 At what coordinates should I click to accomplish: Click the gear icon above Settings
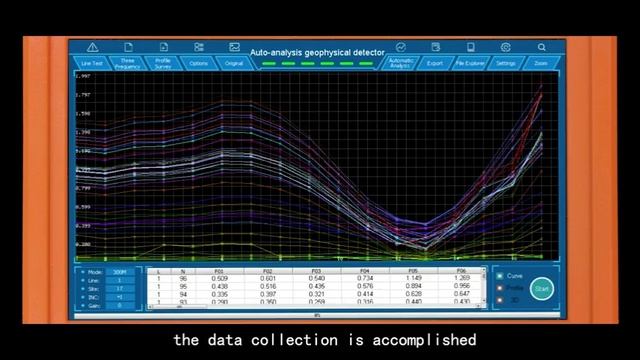click(506, 47)
